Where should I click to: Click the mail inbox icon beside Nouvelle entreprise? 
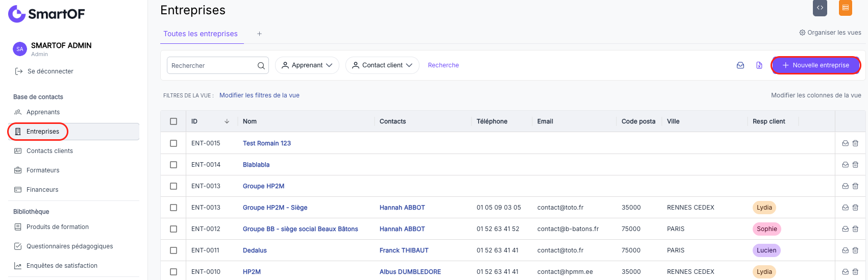pos(740,65)
